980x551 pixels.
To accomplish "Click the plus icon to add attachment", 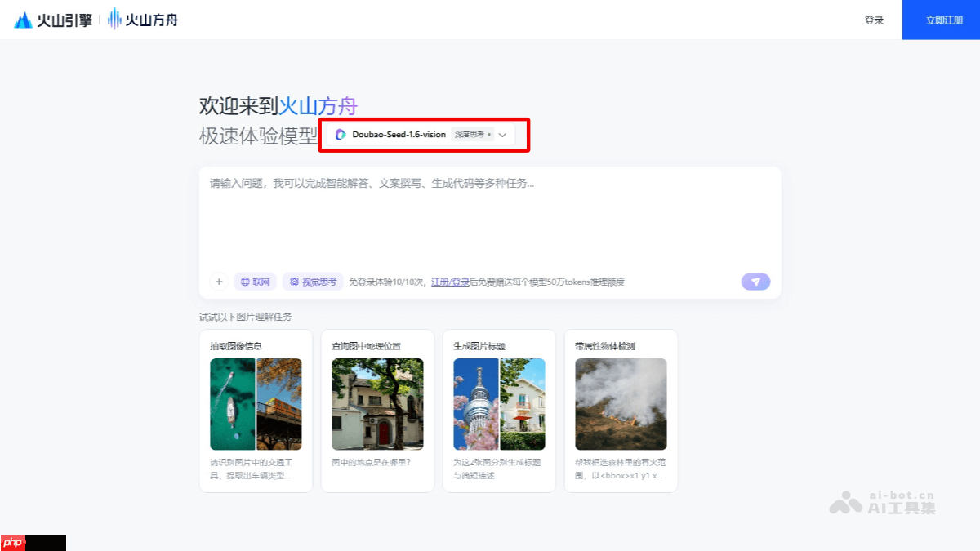I will [x=219, y=281].
